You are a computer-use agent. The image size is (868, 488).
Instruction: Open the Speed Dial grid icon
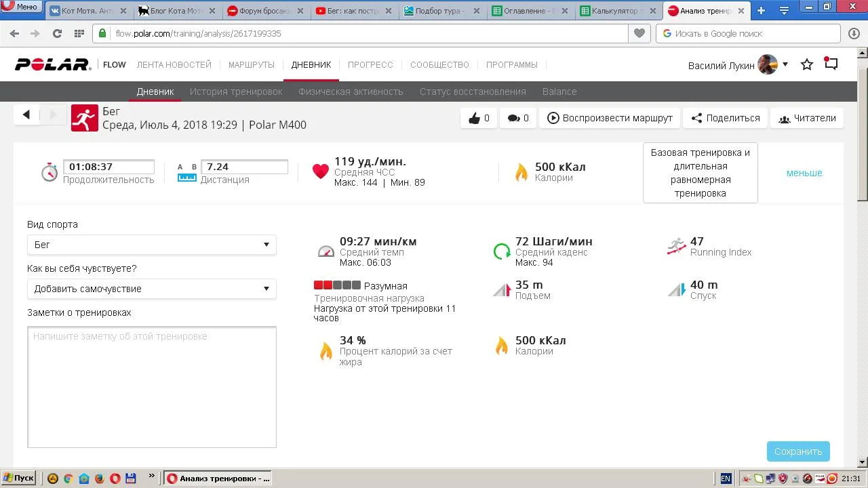coord(79,33)
